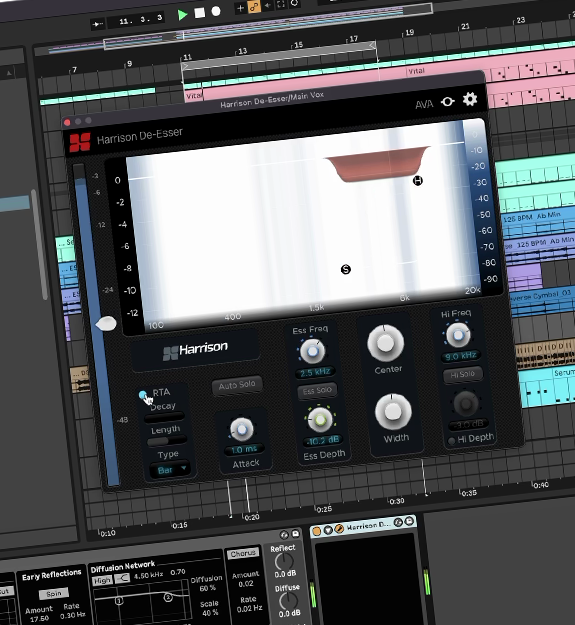Screen dimensions: 575x625
Task: Click the white input level slider handle
Action: pyautogui.click(x=106, y=323)
